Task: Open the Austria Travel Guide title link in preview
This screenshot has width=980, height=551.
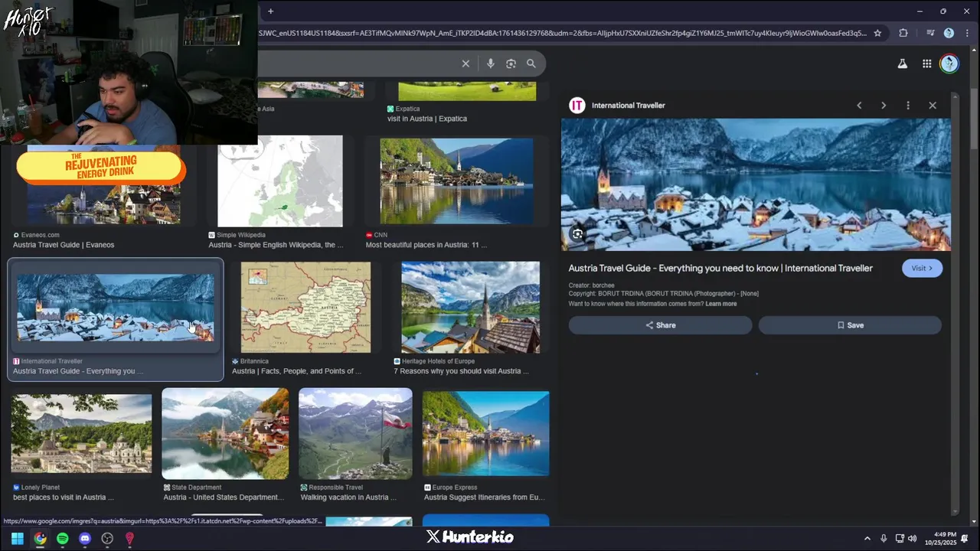Action: pyautogui.click(x=720, y=269)
